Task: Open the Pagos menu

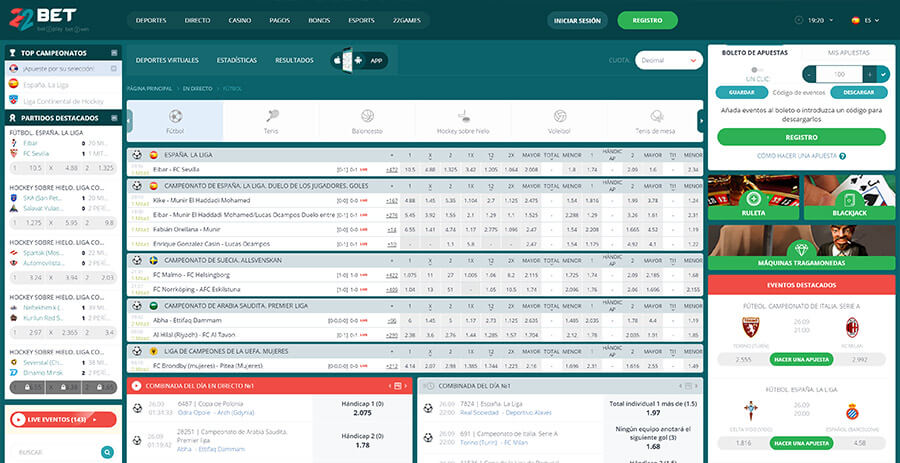Action: [x=280, y=21]
